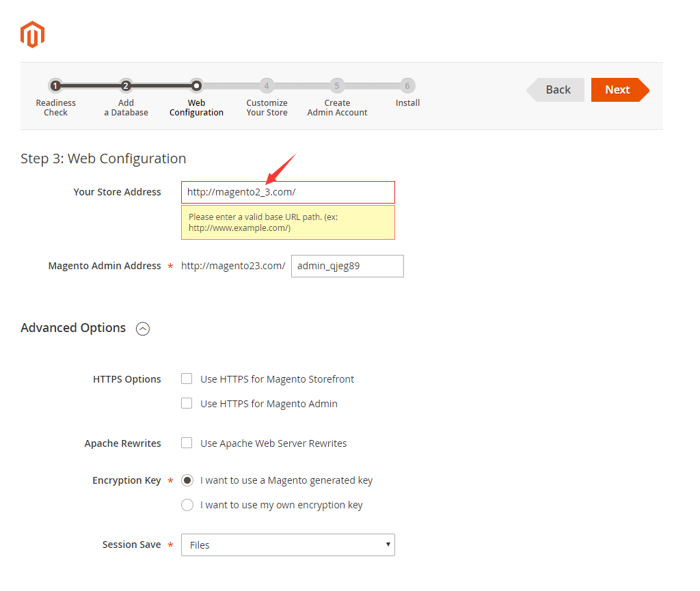Select Magento generated key radio option
The height and width of the screenshot is (591, 700).
coord(187,480)
